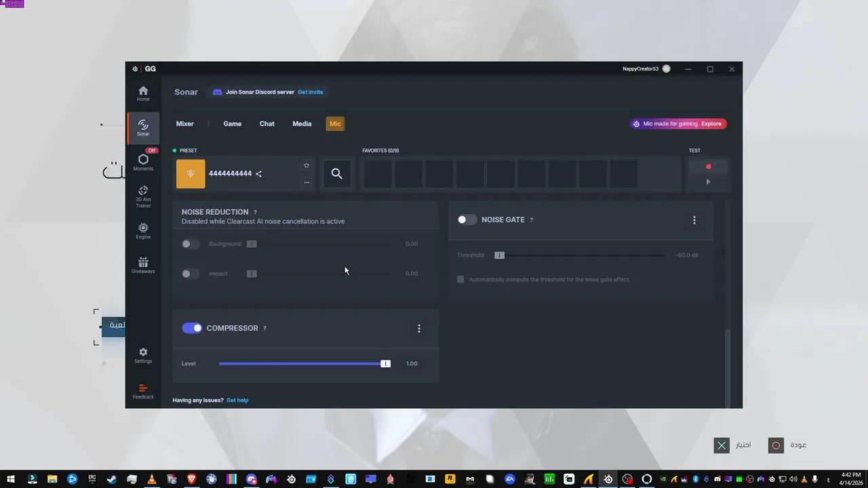Click Get invite Discord link
The height and width of the screenshot is (488, 868).
click(311, 92)
